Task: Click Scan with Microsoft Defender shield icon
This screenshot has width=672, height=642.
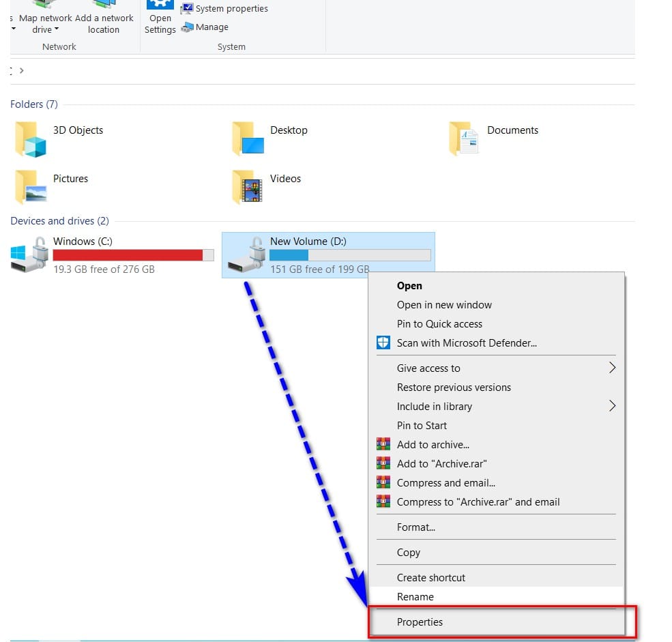Action: [383, 343]
